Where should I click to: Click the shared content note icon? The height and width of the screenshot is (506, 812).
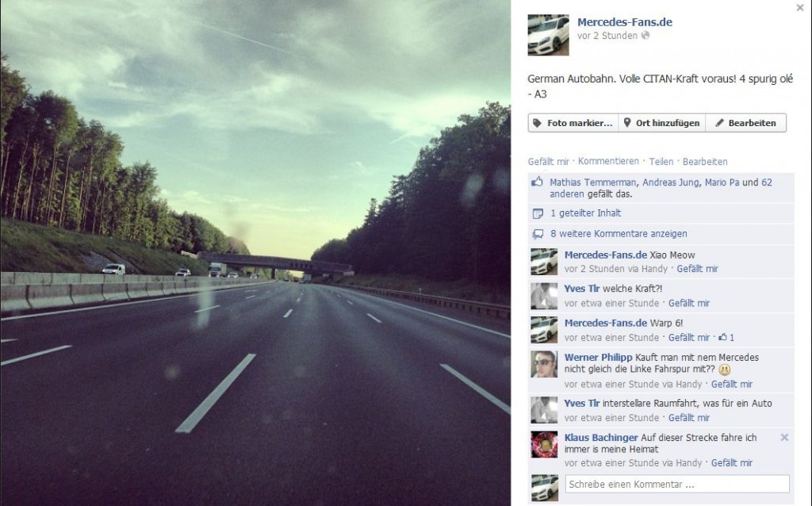tap(538, 213)
